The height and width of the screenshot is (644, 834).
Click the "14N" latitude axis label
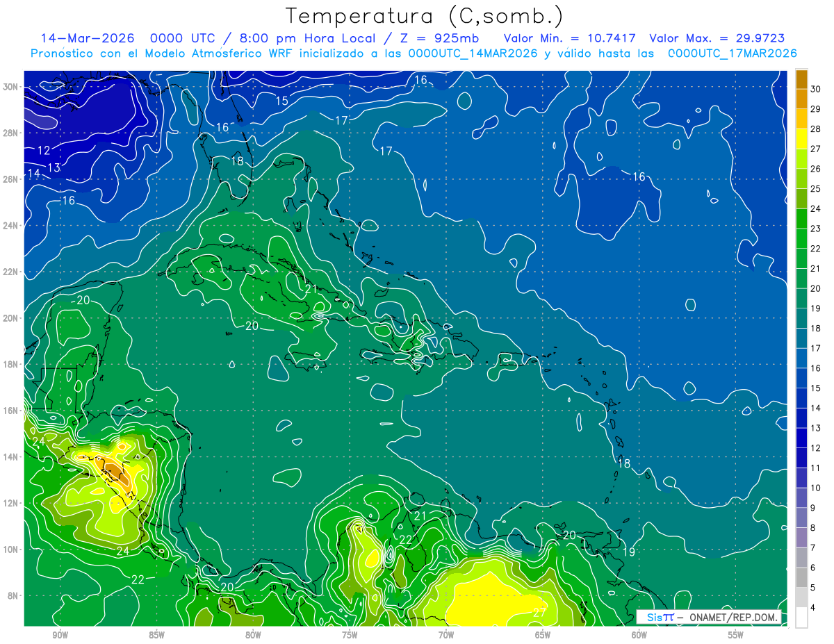click(x=10, y=457)
